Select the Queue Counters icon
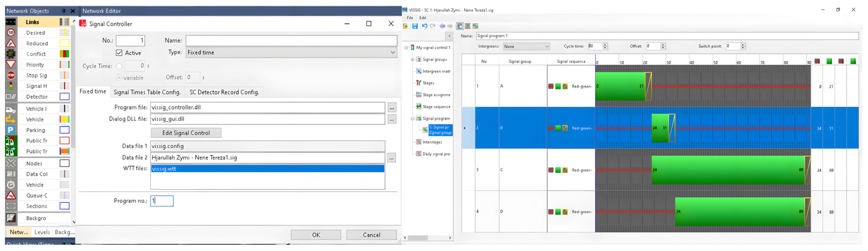This screenshot has height=251, width=868. 11,196
